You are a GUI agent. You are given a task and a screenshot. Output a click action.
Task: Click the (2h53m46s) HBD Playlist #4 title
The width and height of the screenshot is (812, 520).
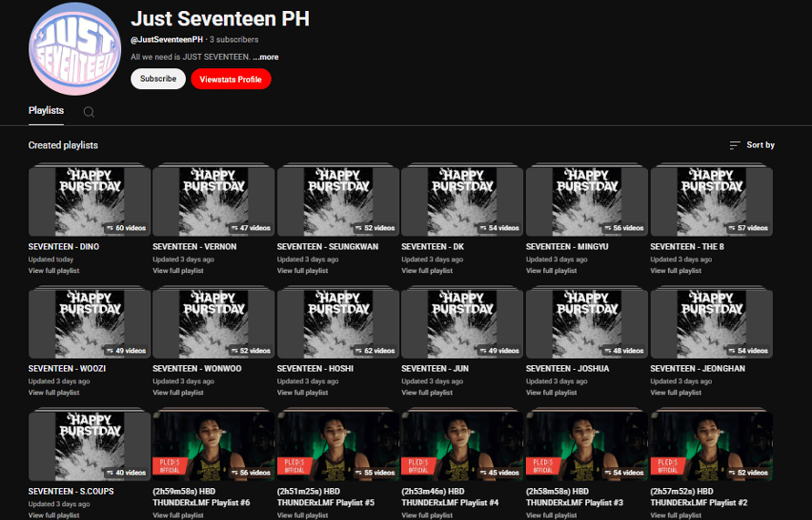click(450, 497)
